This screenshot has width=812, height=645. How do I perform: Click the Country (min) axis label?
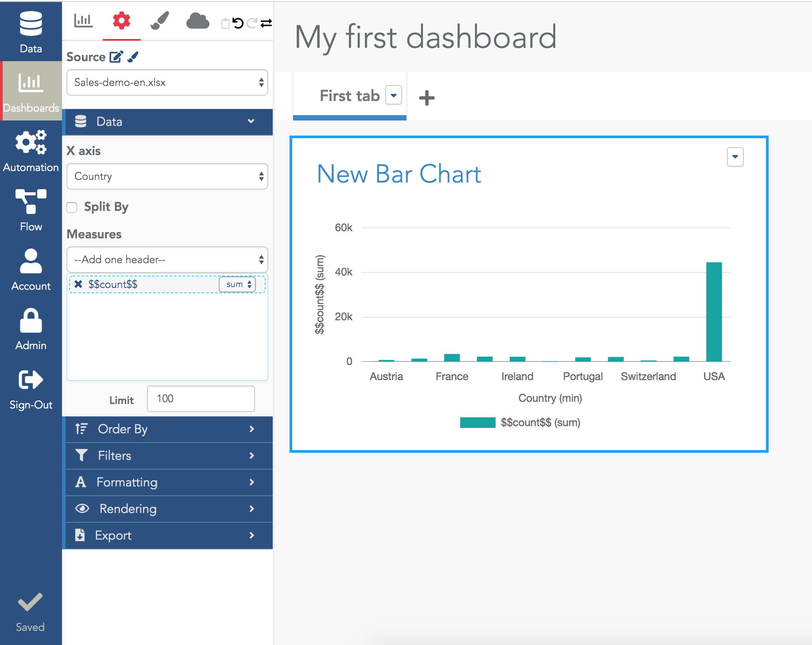tap(550, 398)
